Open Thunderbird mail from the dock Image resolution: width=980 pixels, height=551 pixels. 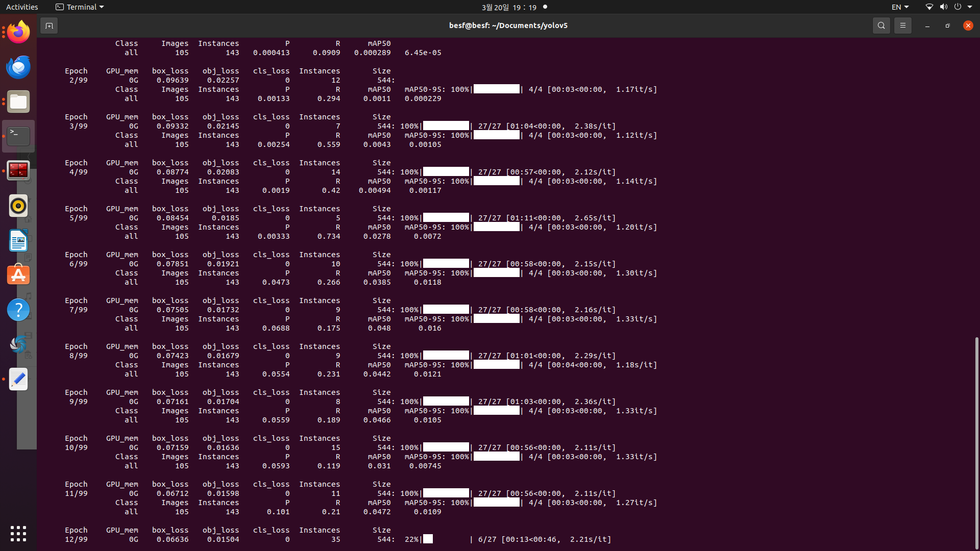point(18,67)
